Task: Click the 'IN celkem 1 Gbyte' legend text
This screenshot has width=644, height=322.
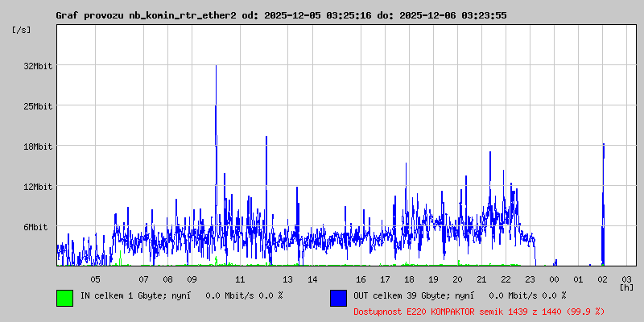Action: point(181,295)
